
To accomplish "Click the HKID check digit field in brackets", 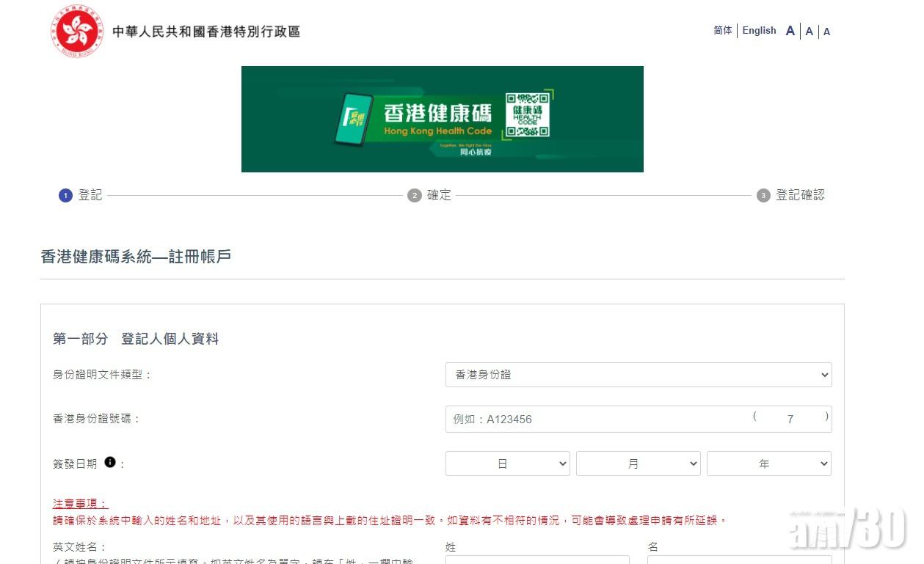I will [x=790, y=420].
